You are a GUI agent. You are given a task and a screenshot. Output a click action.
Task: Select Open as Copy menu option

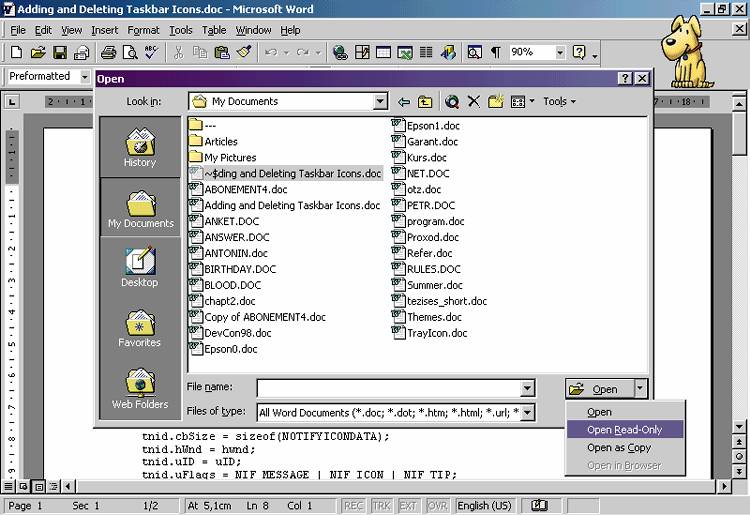tap(619, 448)
